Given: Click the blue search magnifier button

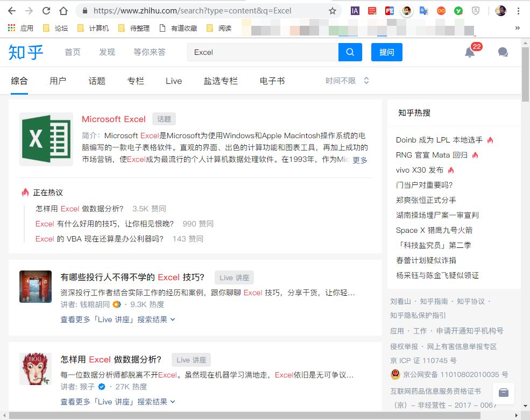Looking at the screenshot, I should click(x=350, y=52).
